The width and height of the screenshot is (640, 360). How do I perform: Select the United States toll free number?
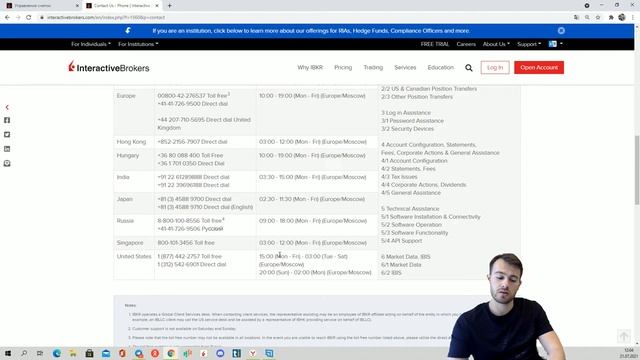click(189, 256)
